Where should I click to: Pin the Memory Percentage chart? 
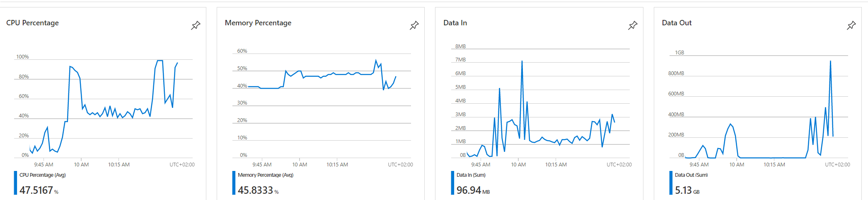click(x=414, y=25)
